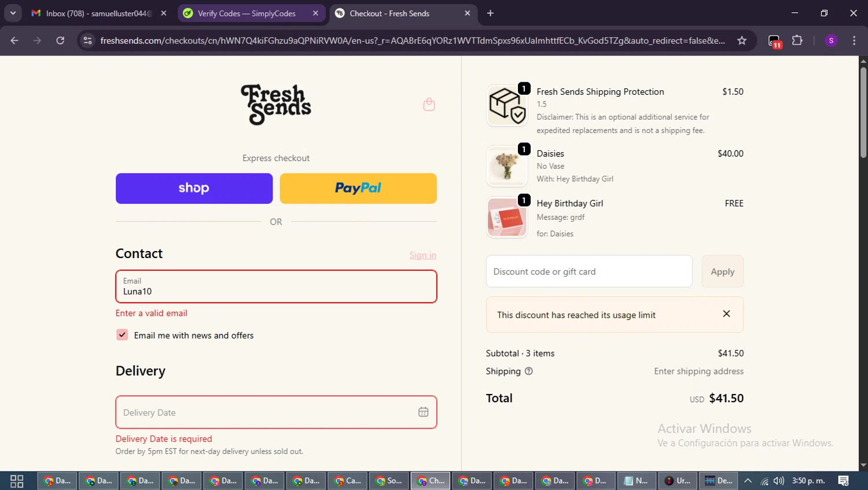The width and height of the screenshot is (868, 490).
Task: Show hidden system tray icons
Action: tap(748, 481)
